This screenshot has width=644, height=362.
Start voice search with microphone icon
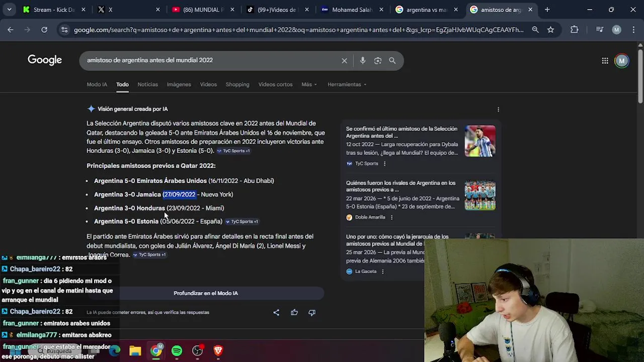click(363, 60)
